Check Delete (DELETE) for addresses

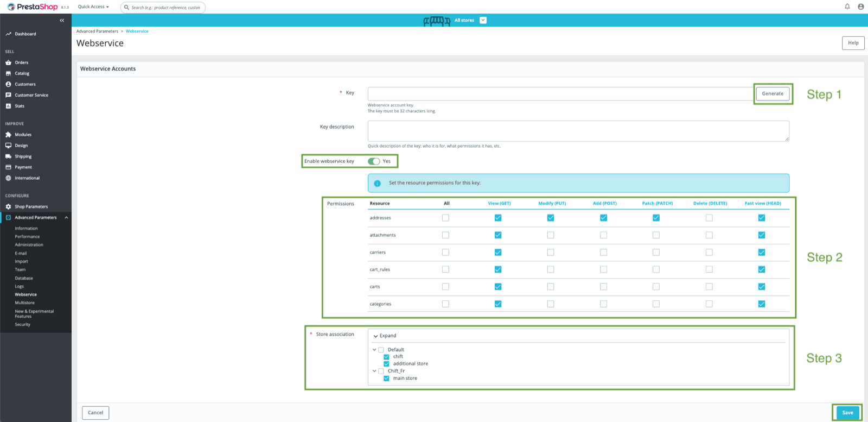tap(709, 218)
